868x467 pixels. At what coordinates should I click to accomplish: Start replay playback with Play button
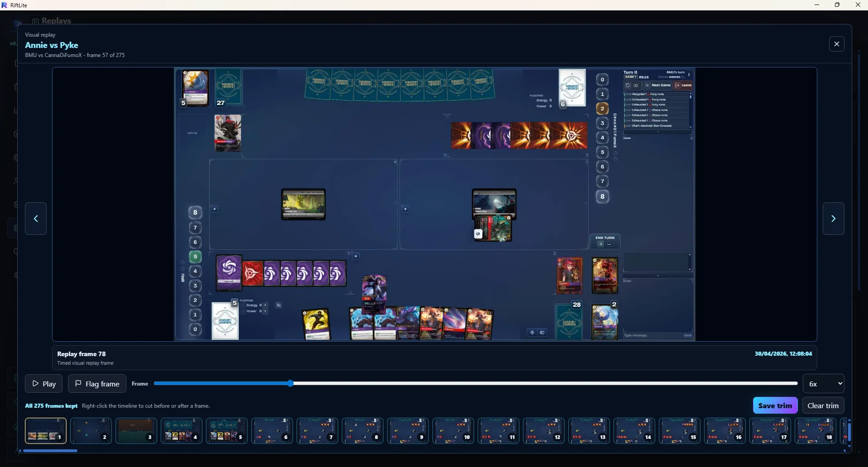[x=43, y=384]
